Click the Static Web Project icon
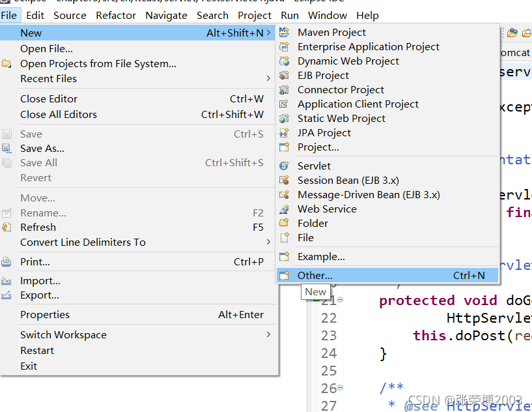The image size is (532, 412). (284, 119)
